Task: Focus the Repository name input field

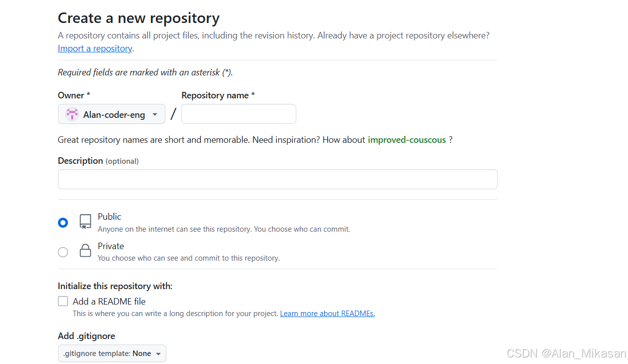Action: coord(238,114)
